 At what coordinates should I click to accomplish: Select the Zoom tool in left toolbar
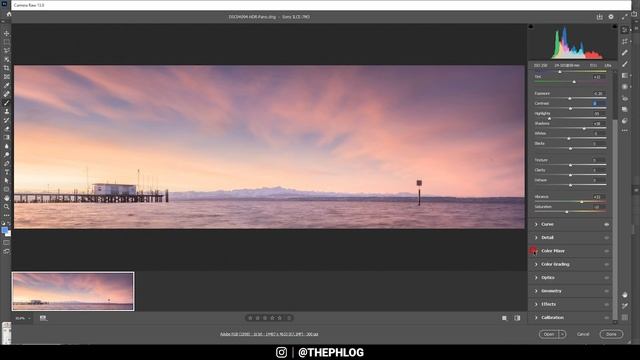[6, 207]
